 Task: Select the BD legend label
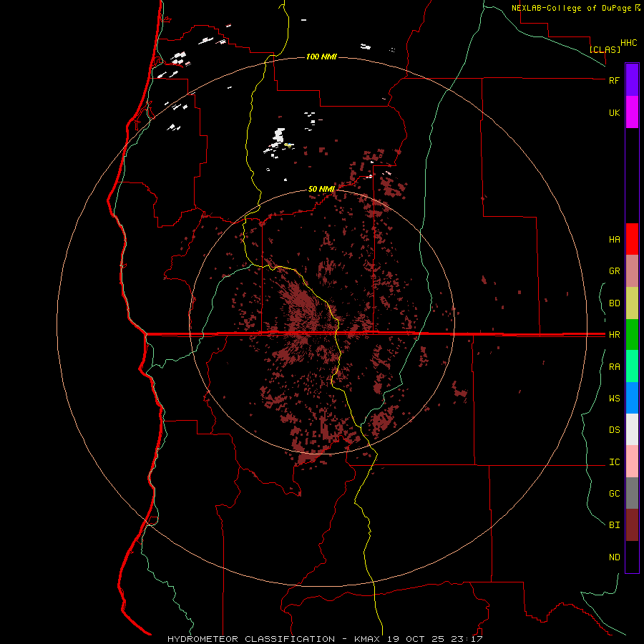(x=614, y=303)
